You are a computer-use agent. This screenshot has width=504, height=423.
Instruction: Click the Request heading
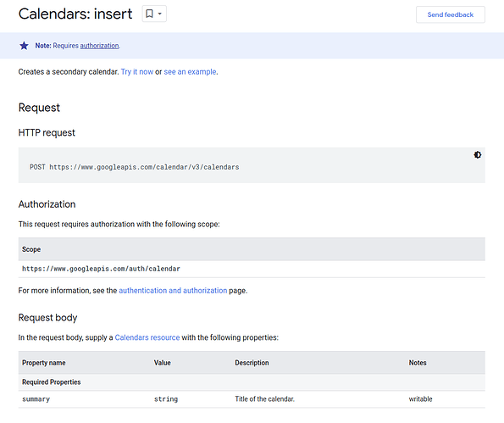39,108
